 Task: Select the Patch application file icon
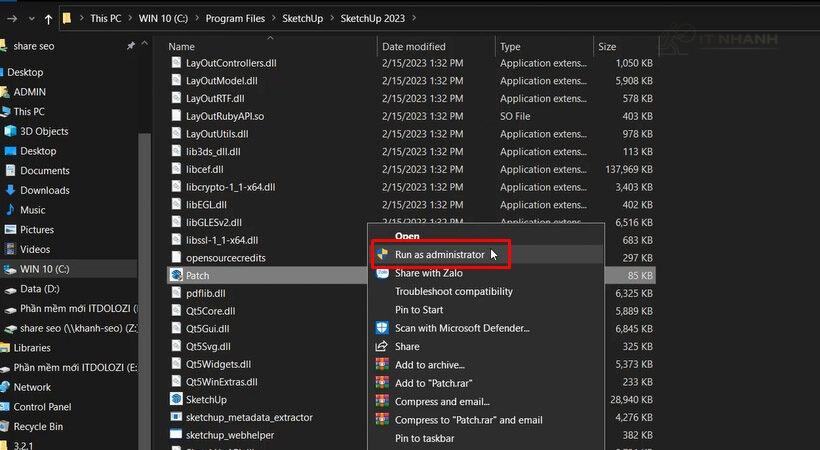[x=176, y=275]
